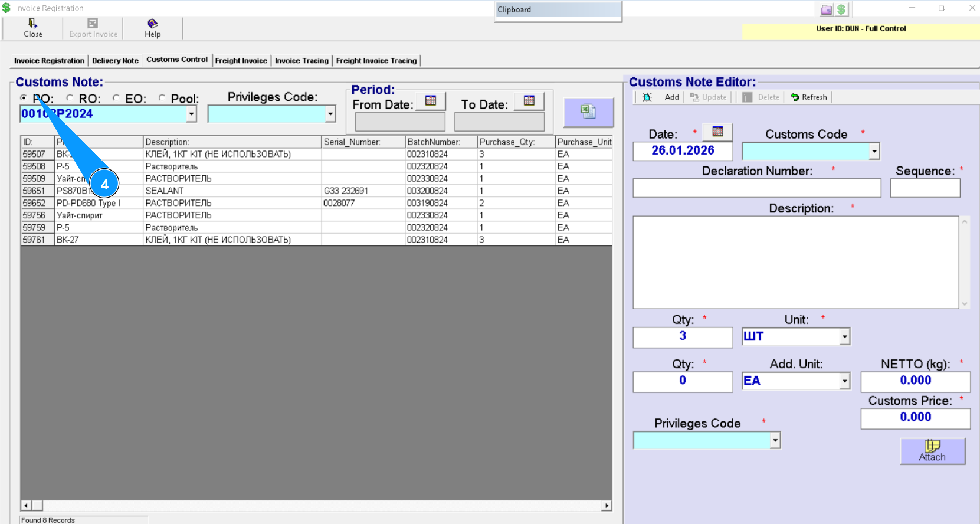Expand the Privileges Code dropdown in Customs Note
The height and width of the screenshot is (524, 980).
click(x=330, y=114)
